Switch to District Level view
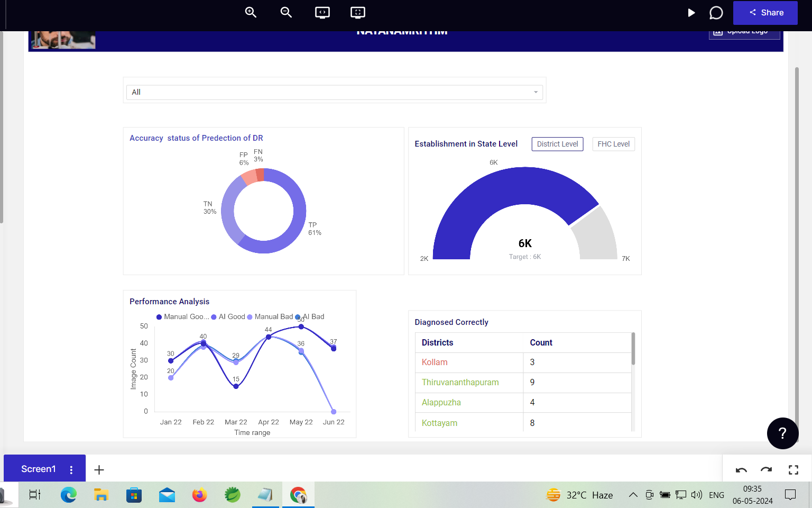Image resolution: width=812 pixels, height=508 pixels. 557,144
